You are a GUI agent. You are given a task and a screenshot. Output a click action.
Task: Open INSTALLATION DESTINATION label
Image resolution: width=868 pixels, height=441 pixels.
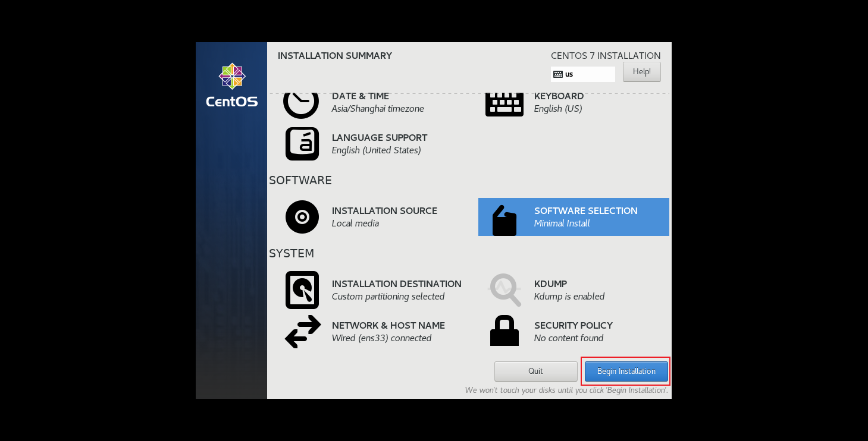click(397, 284)
